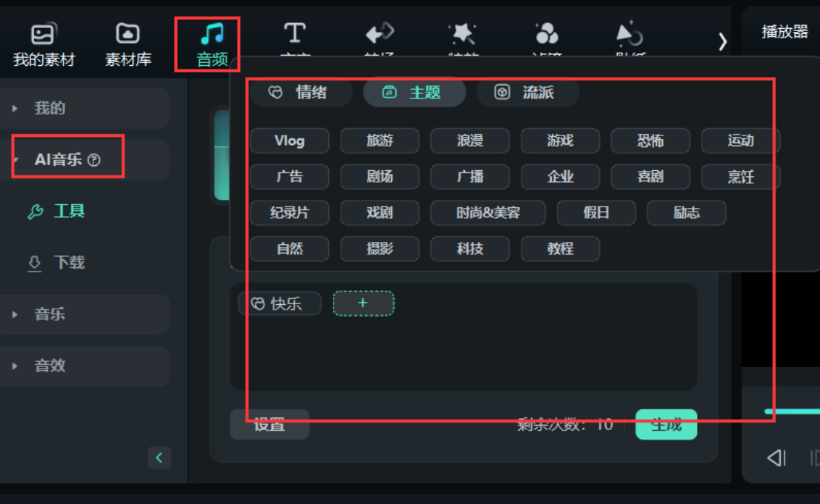This screenshot has height=504, width=820.
Task: Switch to the 情绪 tab
Action: click(301, 93)
